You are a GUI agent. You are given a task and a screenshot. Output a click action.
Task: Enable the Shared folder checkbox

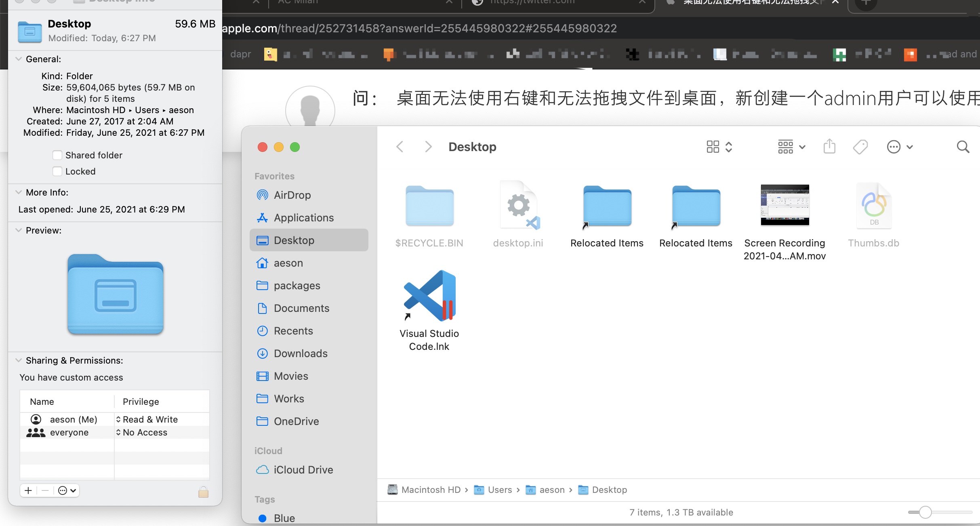pyautogui.click(x=57, y=155)
